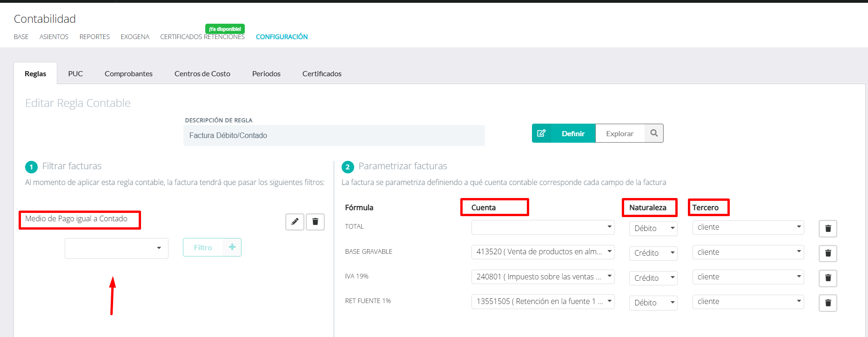
Task: Click the Naturaleza column header
Action: coord(648,208)
